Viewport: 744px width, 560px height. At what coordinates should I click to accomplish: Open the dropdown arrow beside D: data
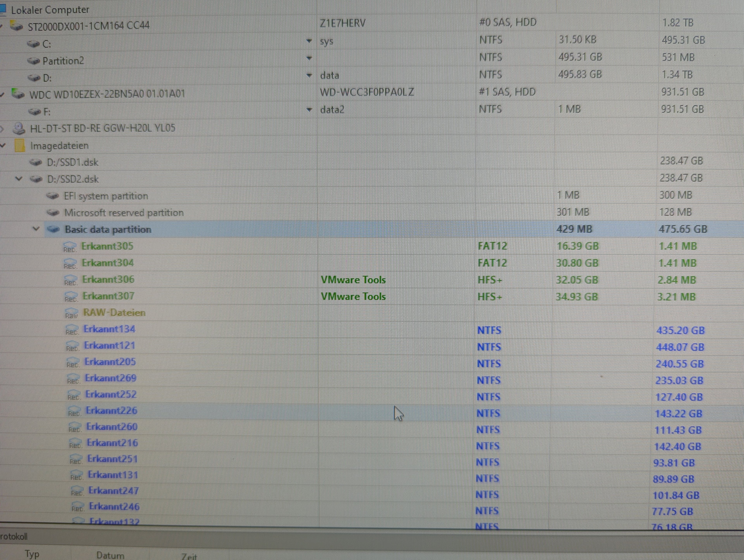309,75
